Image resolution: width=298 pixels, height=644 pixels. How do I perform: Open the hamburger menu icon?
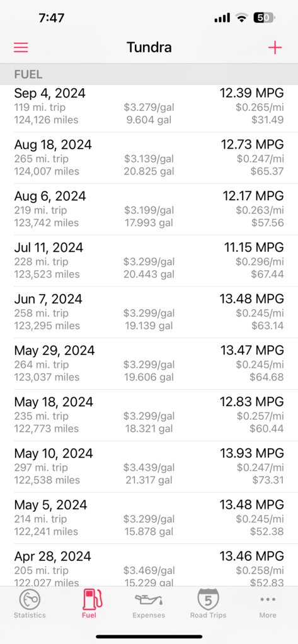tap(21, 48)
